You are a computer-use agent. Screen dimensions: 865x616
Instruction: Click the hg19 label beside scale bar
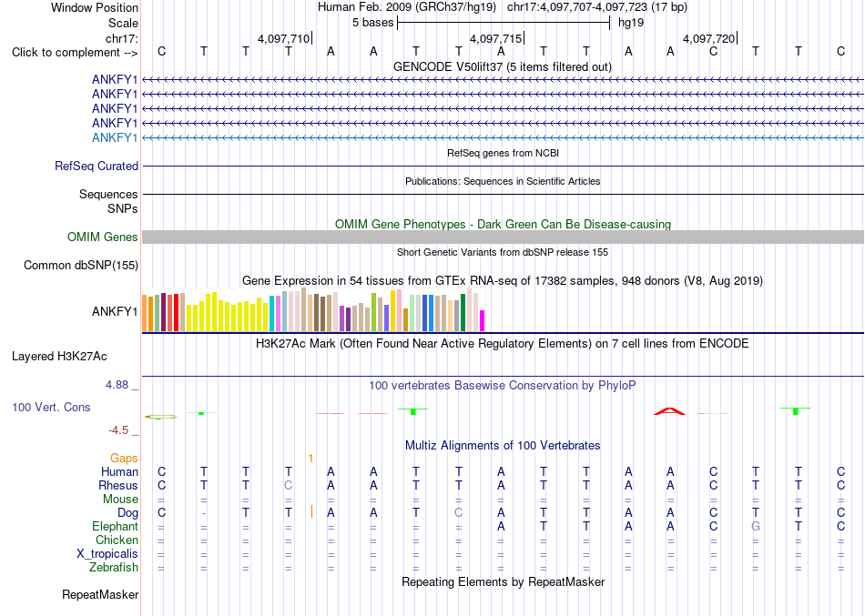point(631,23)
